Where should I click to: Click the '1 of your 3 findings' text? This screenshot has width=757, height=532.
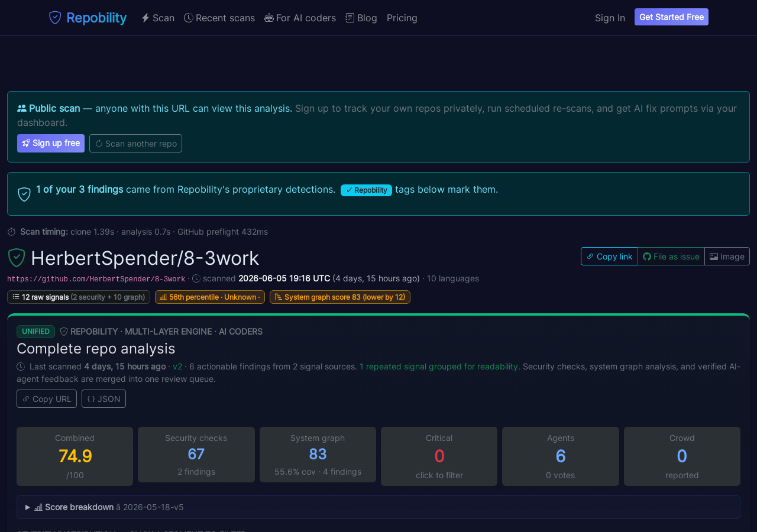click(80, 189)
